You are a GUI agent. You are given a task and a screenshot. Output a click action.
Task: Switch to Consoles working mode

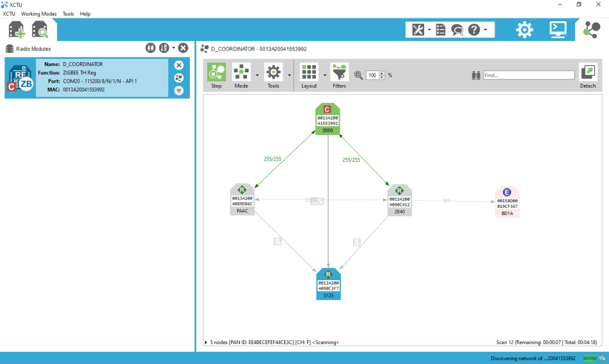click(x=558, y=29)
